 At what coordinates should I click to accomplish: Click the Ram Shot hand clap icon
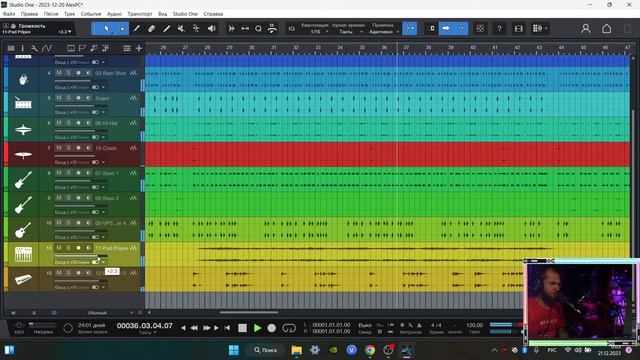click(23, 79)
